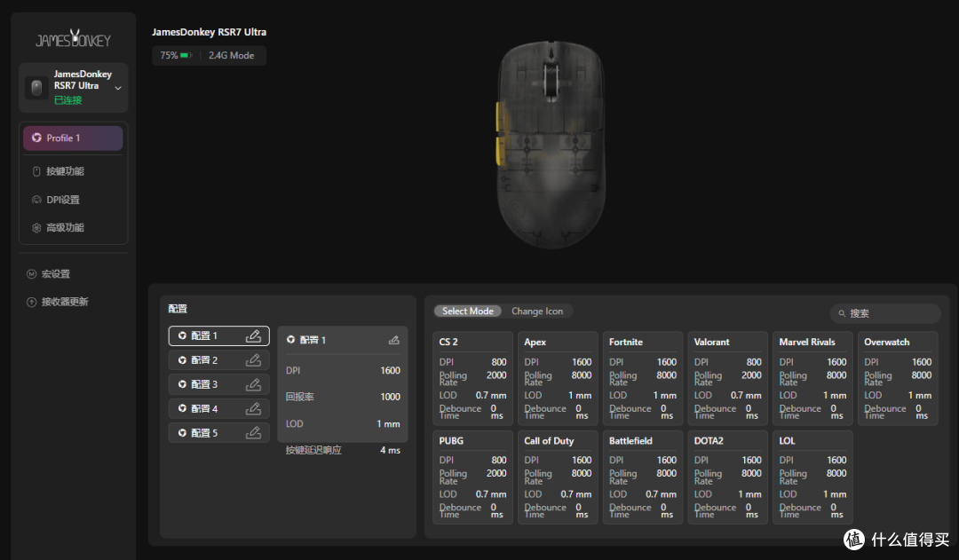Click the upper yellow side button on mouse
The image size is (959, 560).
(500, 117)
